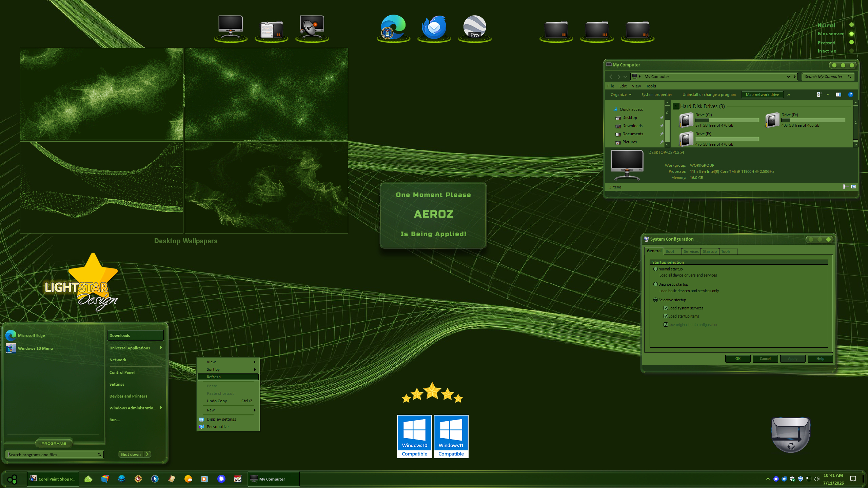Expand the Universal Applications submenu arrow
This screenshot has height=488, width=868.
click(161, 348)
